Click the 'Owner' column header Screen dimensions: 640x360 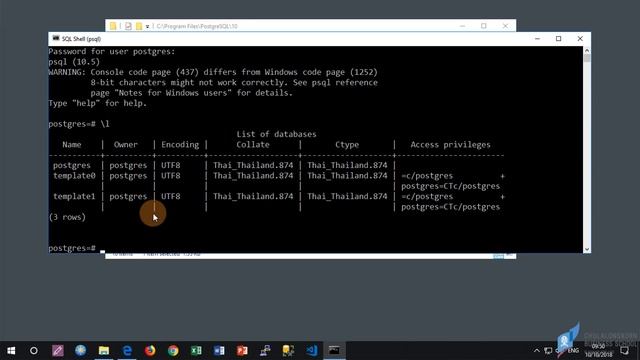[x=126, y=145]
